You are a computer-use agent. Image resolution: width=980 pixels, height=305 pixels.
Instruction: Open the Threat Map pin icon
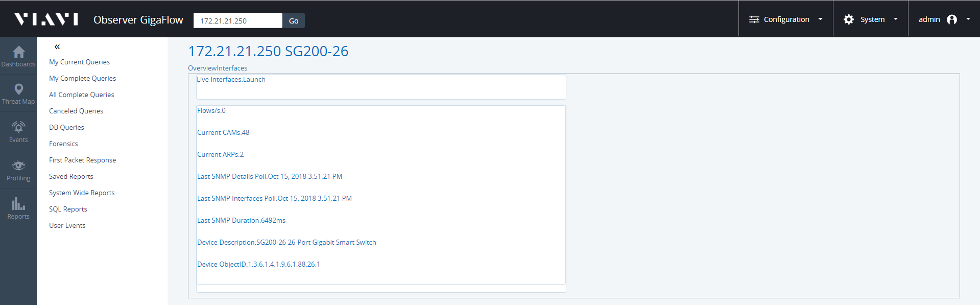(x=18, y=89)
